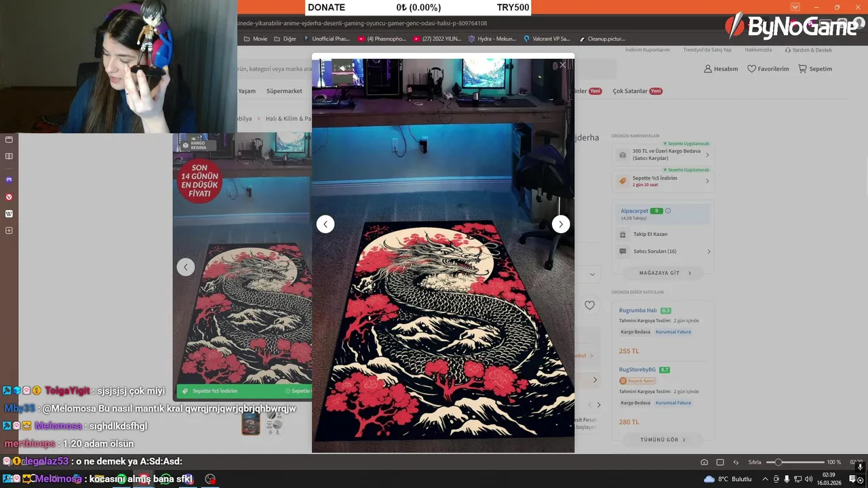The image size is (868, 488).
Task: Add product to favorites via heart icon
Action: 589,306
